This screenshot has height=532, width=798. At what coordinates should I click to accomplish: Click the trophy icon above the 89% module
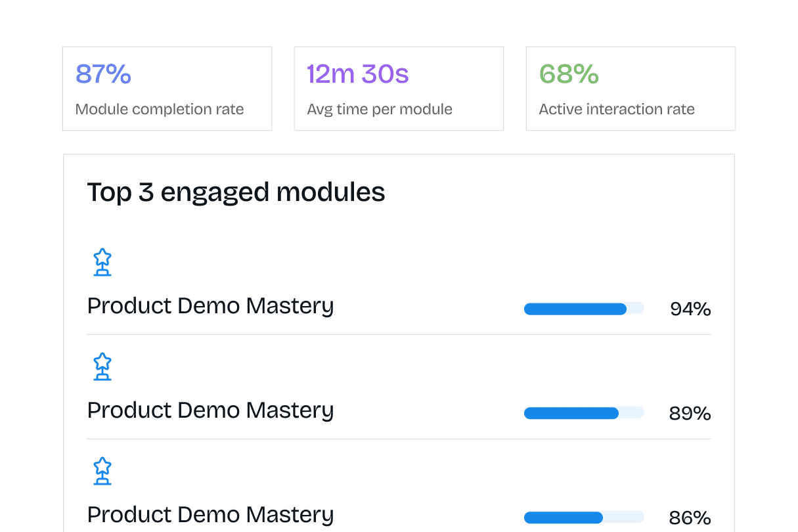102,366
